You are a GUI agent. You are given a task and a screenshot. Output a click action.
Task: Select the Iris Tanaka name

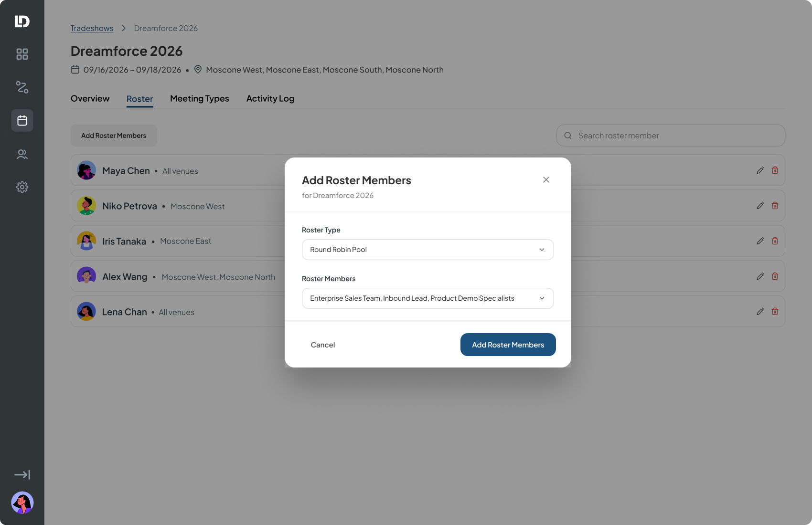124,241
